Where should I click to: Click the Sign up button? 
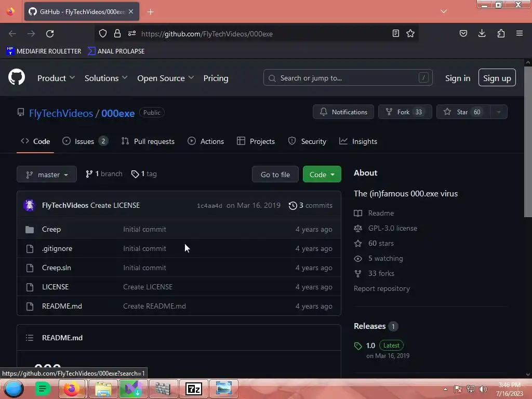pyautogui.click(x=497, y=78)
